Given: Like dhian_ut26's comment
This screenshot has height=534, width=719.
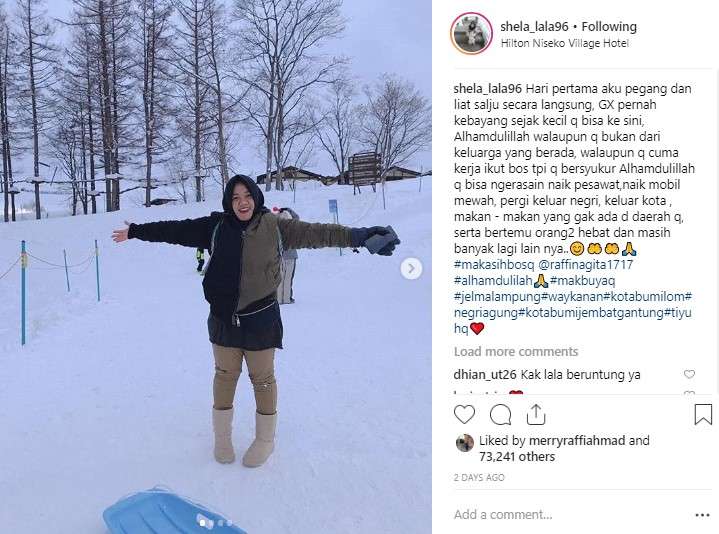Looking at the screenshot, I should point(689,374).
